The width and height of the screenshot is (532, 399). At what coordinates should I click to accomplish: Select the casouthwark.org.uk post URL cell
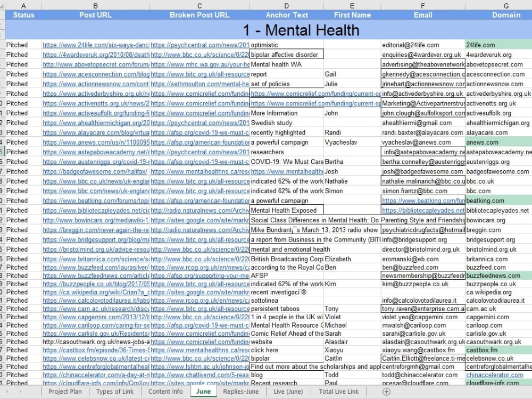click(x=95, y=342)
